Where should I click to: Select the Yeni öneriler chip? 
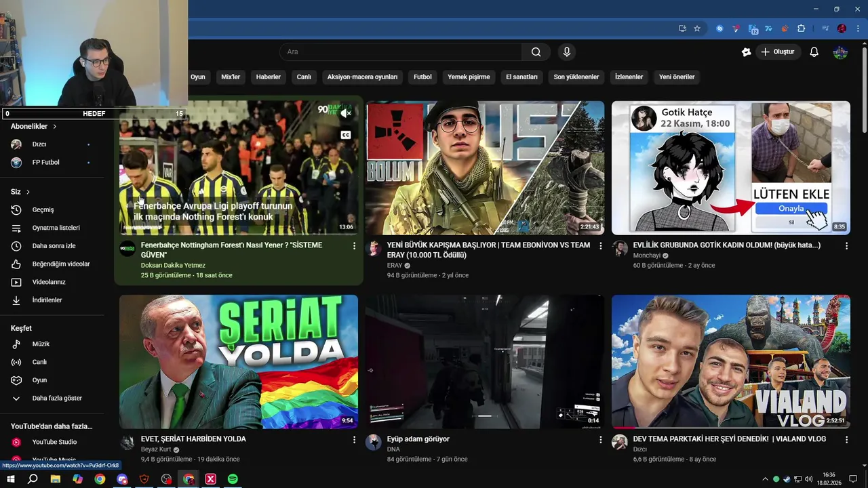coord(677,77)
